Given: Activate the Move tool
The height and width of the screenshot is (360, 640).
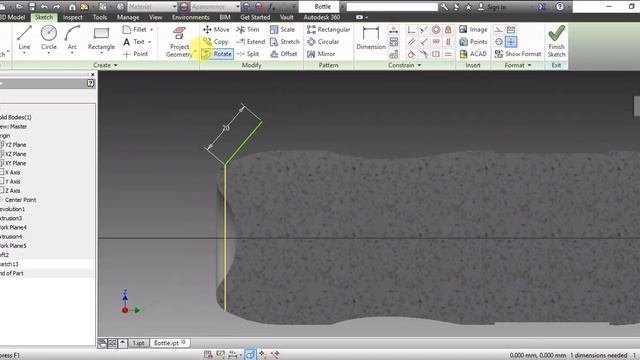Looking at the screenshot, I should [x=216, y=29].
